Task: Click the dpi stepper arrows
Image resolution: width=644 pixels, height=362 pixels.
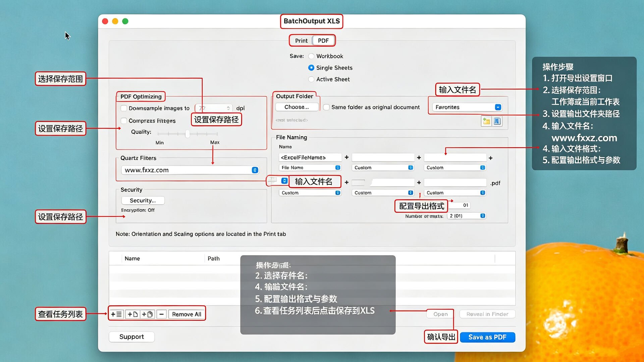Action: pos(228,108)
